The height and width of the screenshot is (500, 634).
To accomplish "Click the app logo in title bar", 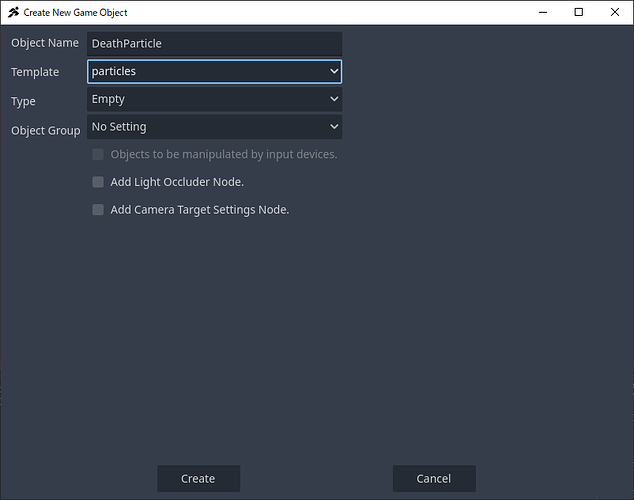I will tap(13, 12).
